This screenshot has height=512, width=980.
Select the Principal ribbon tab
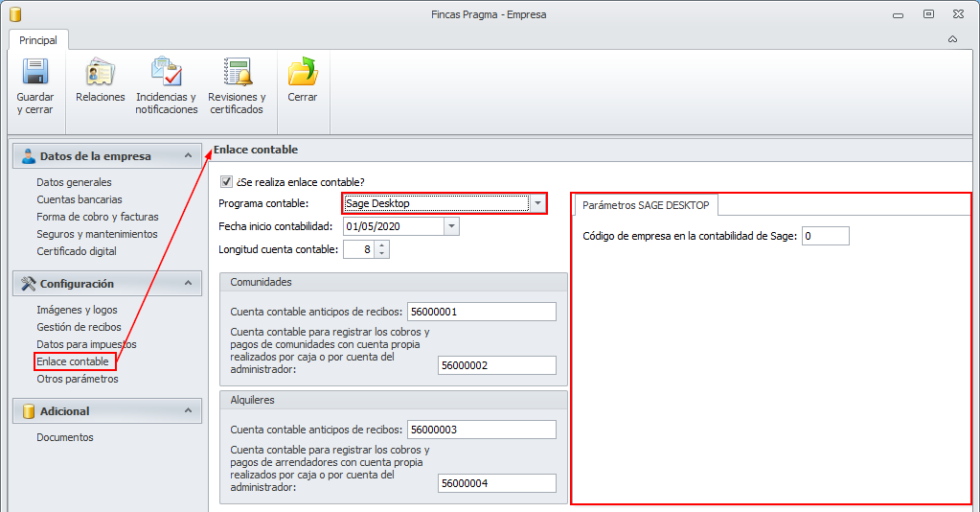click(38, 40)
